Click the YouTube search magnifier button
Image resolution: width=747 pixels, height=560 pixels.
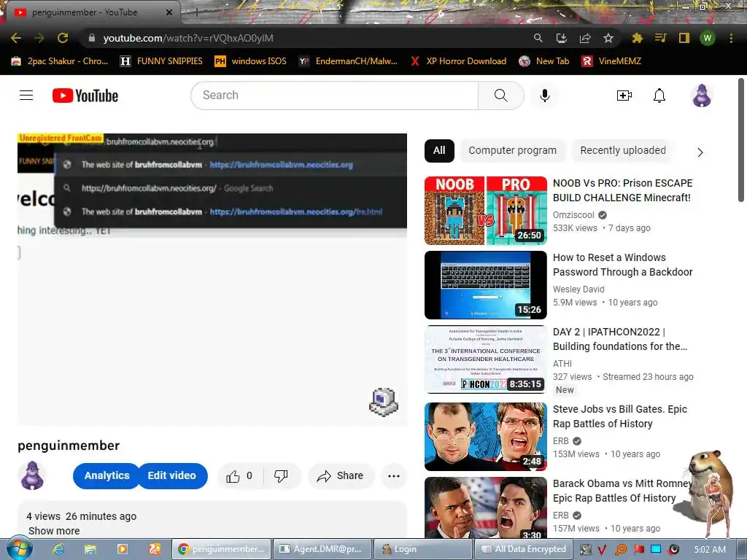pyautogui.click(x=500, y=96)
